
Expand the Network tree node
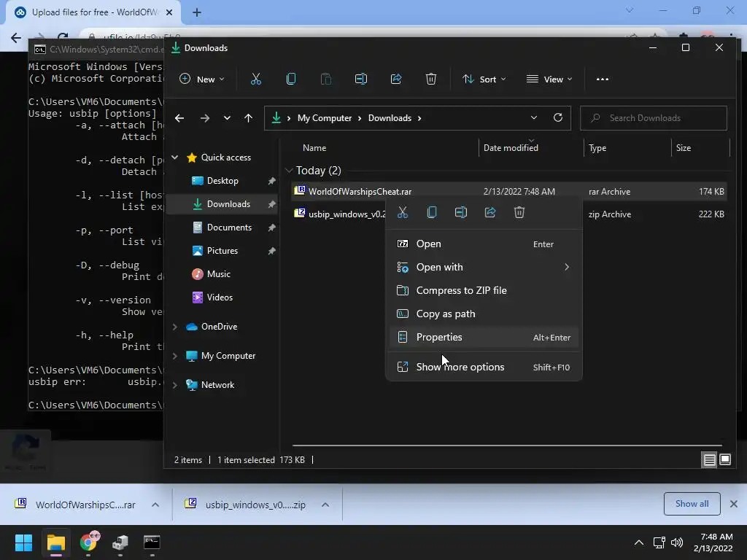point(175,385)
